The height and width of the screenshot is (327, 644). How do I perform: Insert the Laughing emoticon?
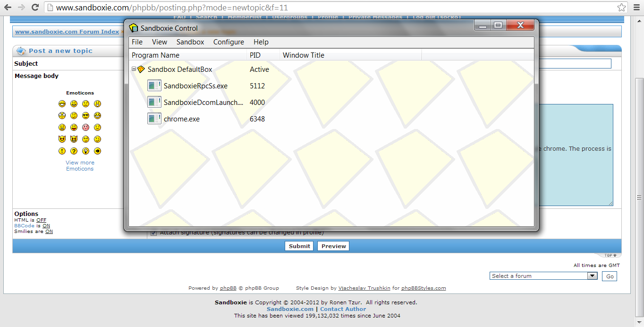pos(97,115)
